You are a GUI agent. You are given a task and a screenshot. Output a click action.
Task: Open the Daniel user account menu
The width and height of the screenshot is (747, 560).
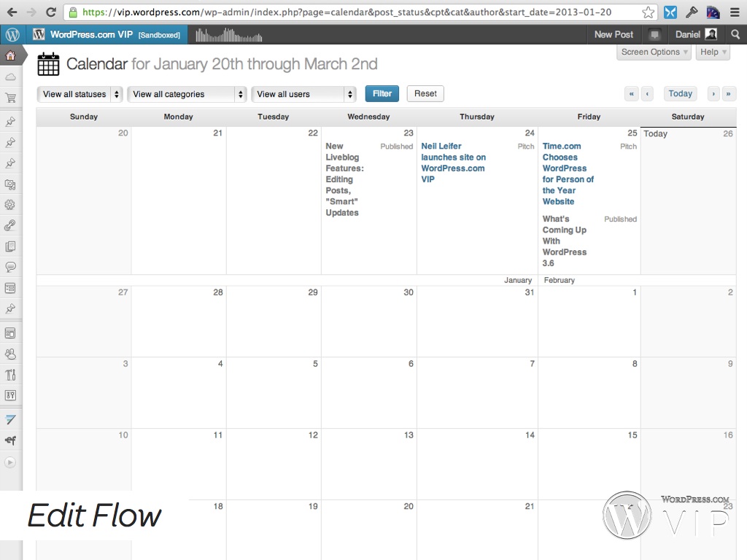pos(696,34)
